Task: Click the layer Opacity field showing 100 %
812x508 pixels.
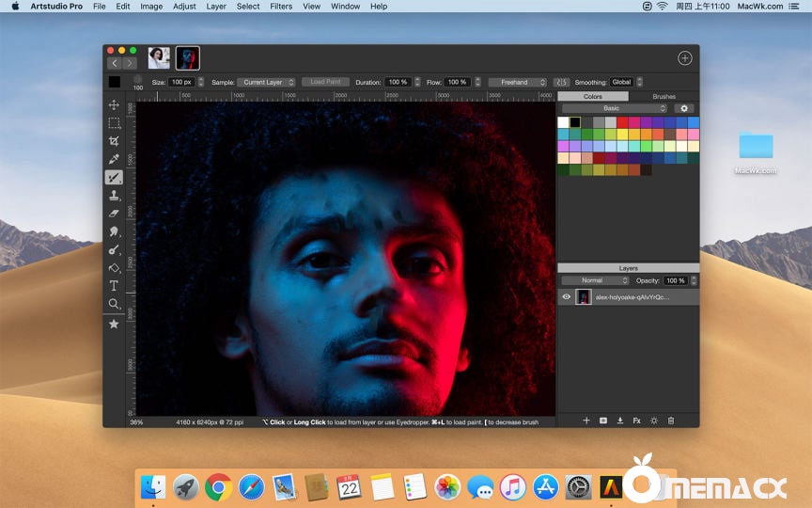Action: click(676, 280)
